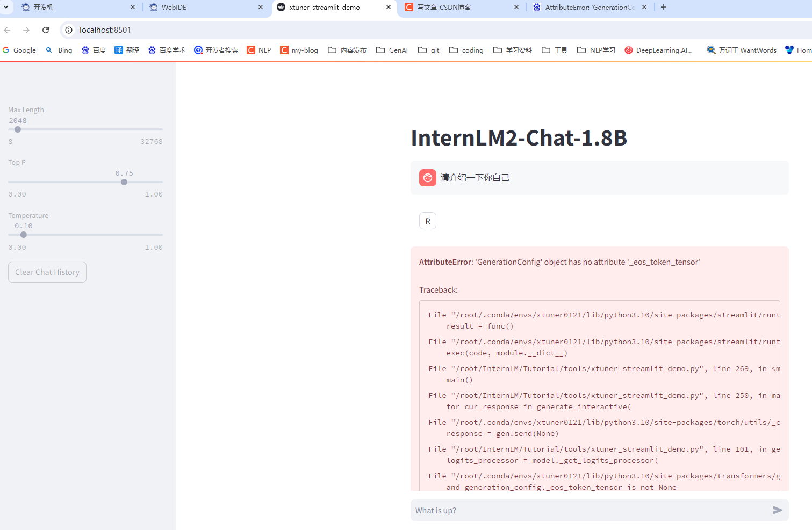Close the 写文章-CSDN博客 tab
Viewport: 812px width, 530px height.
(516, 7)
